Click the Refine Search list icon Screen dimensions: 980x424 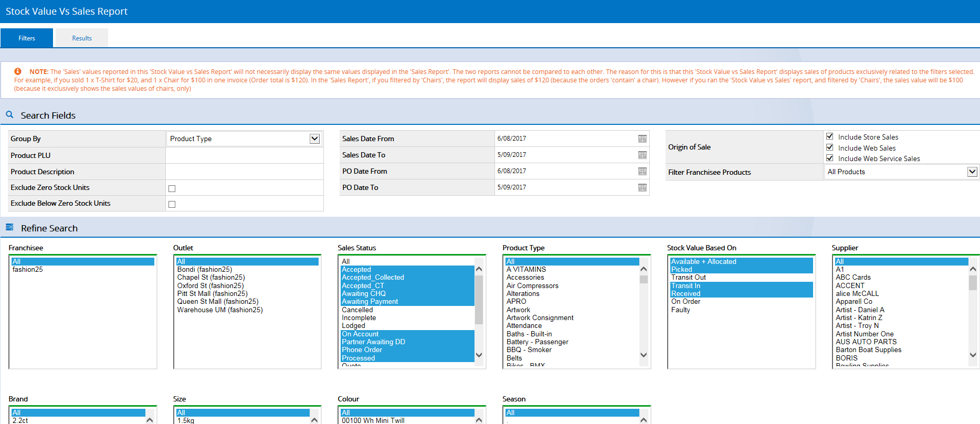click(x=9, y=227)
